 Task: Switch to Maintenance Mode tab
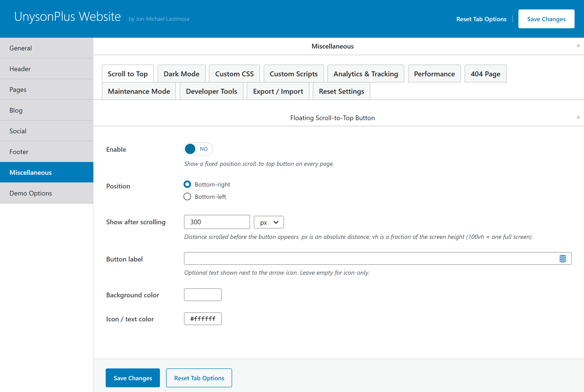[139, 91]
